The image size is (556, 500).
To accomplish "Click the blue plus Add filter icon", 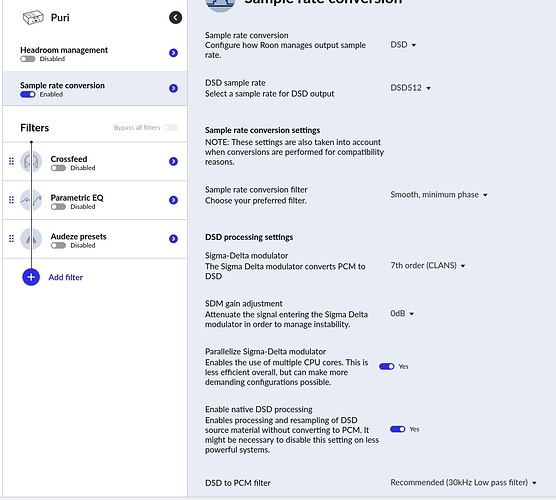I will click(31, 277).
